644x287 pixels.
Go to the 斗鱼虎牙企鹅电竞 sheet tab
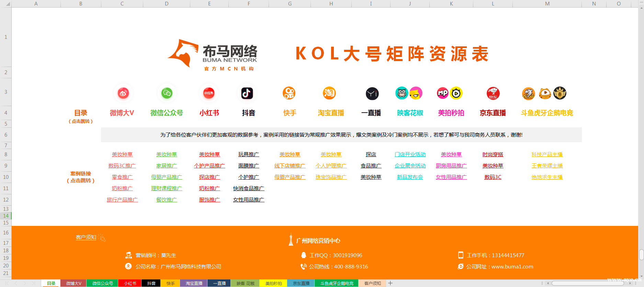pos(337,283)
